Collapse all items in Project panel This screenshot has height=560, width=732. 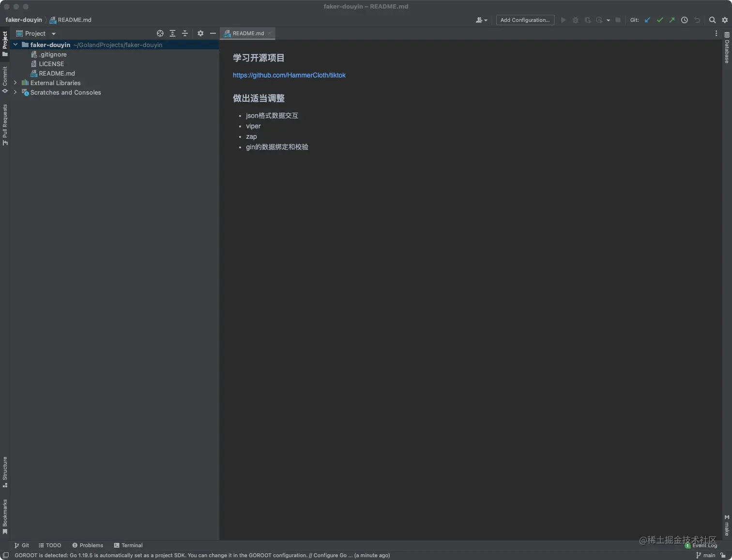coord(184,33)
